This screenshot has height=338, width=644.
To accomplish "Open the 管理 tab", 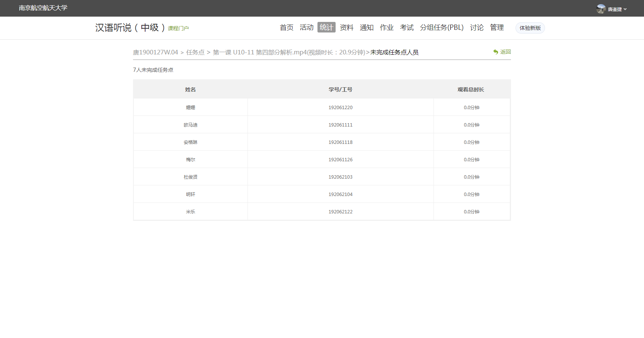I will (497, 28).
